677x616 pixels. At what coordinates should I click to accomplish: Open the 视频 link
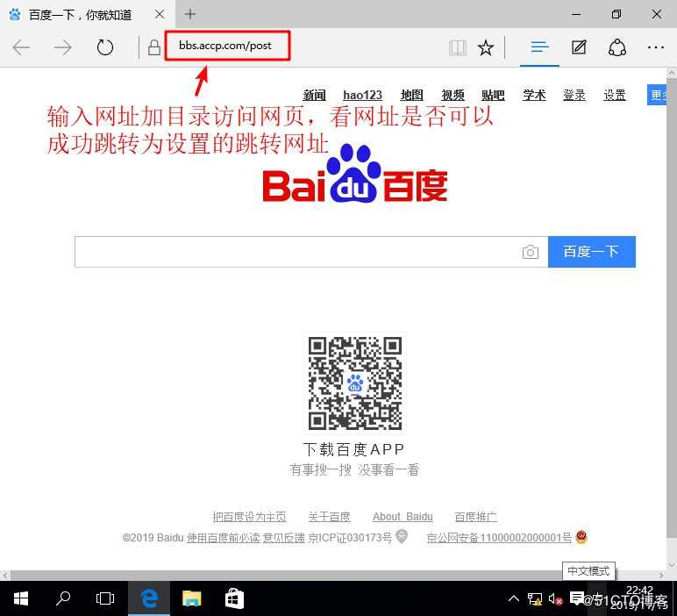(453, 95)
